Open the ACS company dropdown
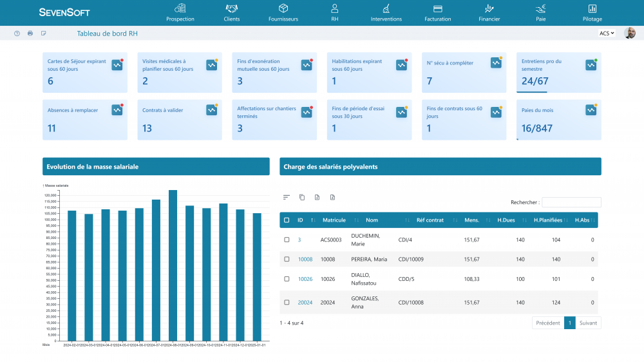Screen dimensions: 644x362 click(x=607, y=33)
